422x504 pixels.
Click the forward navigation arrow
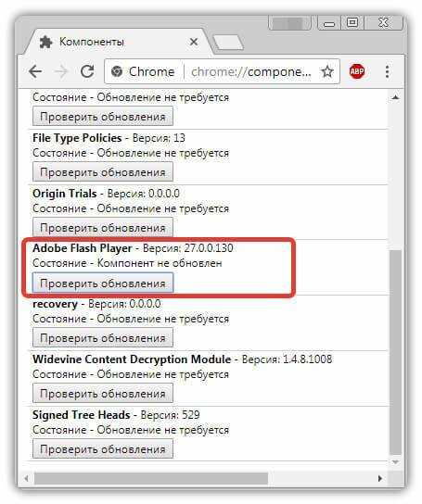(61, 71)
